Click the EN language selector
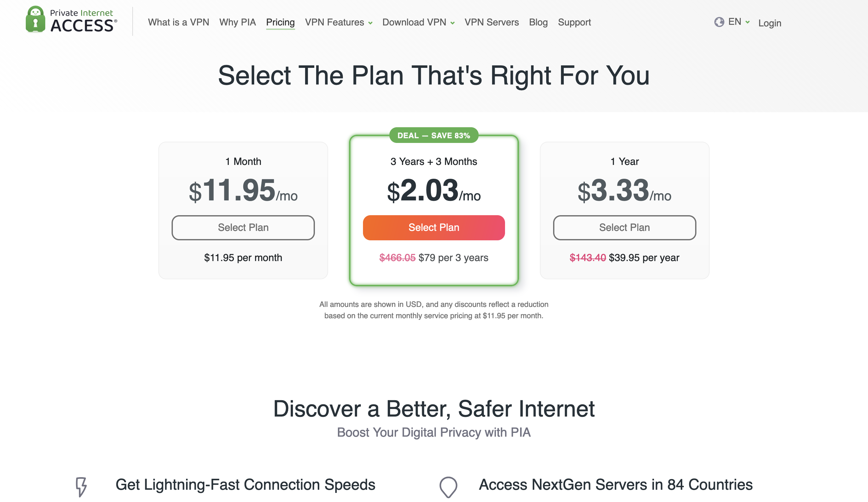Image resolution: width=868 pixels, height=502 pixels. 731,22
